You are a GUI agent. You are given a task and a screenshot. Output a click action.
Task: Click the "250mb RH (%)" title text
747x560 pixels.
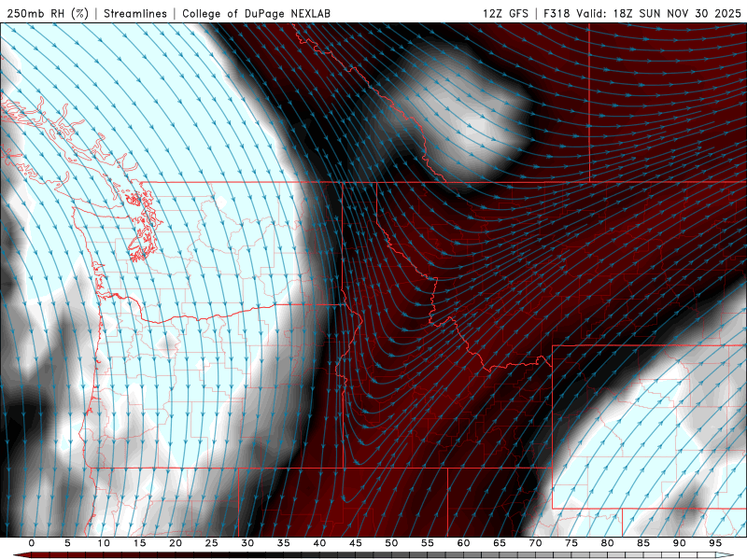(49, 13)
